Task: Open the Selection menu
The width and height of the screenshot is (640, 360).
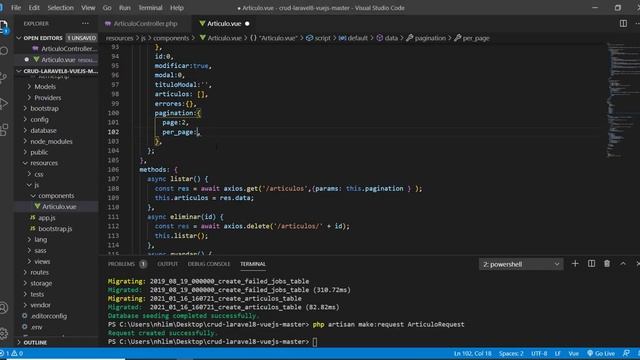Action: coord(60,8)
